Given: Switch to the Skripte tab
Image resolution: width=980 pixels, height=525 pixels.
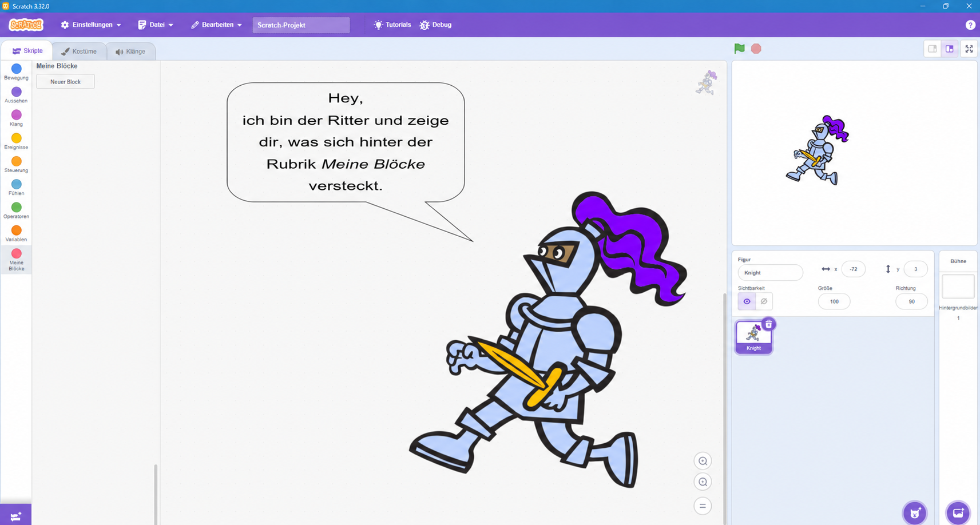Looking at the screenshot, I should click(x=27, y=51).
